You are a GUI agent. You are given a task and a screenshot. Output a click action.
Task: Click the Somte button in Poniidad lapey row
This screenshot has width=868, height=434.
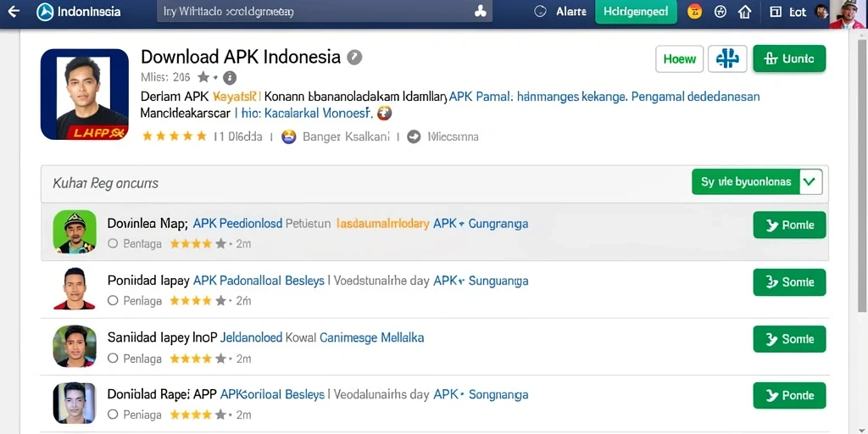point(789,282)
